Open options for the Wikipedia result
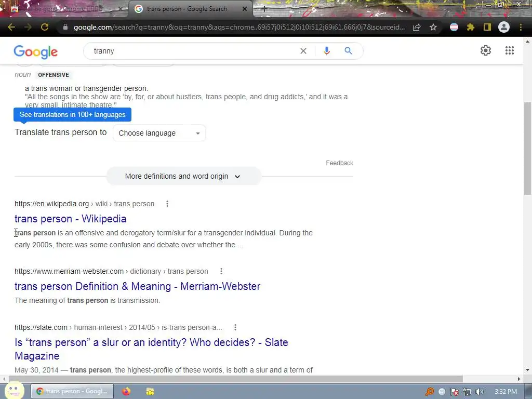This screenshot has width=532, height=399. 167,204
